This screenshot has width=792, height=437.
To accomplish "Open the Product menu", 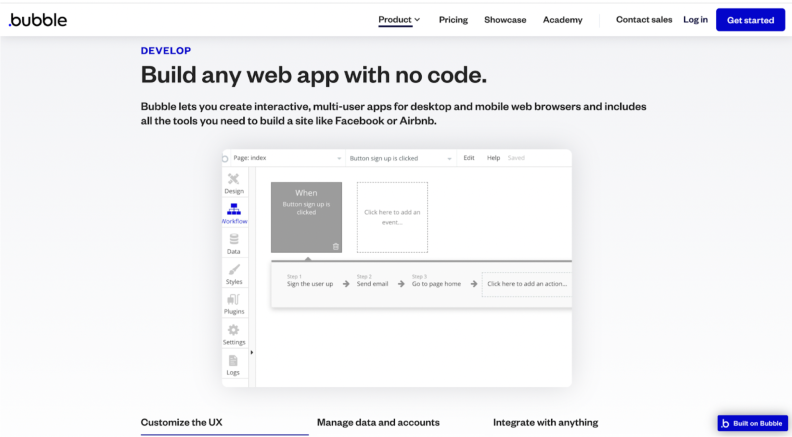I will [399, 20].
